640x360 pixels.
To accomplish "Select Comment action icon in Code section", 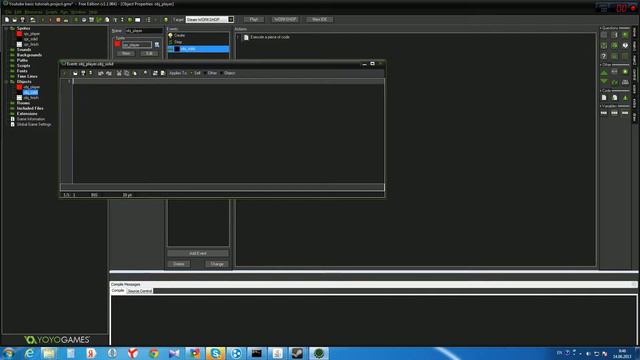I will (625, 98).
